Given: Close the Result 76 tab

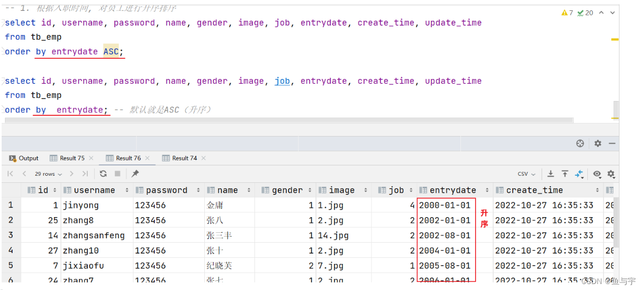Looking at the screenshot, I should tap(148, 158).
